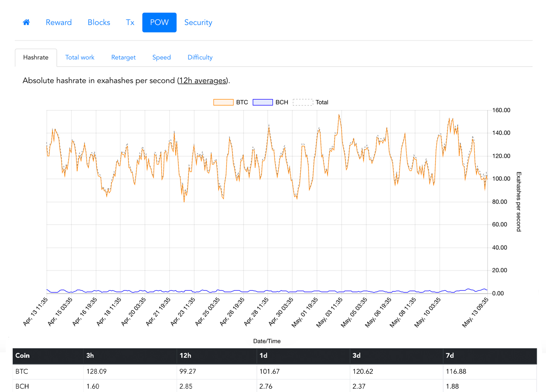This screenshot has width=546, height=392.
Task: Click the dashed Total legend swatch
Action: pyautogui.click(x=303, y=102)
